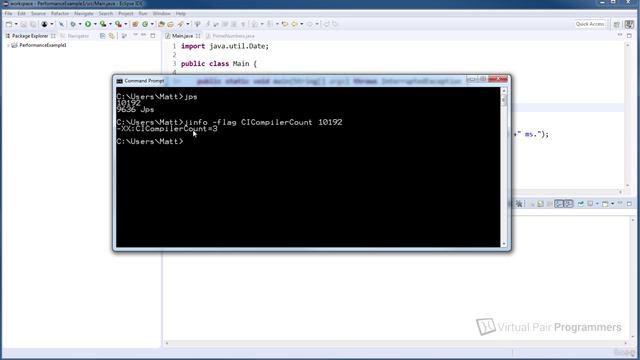This screenshot has width=640, height=360.
Task: Click the green Run button in Eclipse toolbar
Action: [x=88, y=24]
